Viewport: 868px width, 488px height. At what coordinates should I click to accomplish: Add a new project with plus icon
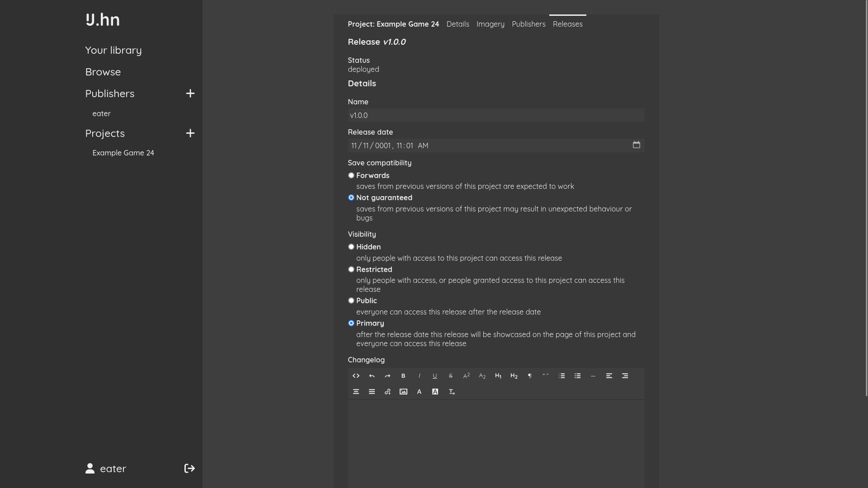(x=190, y=133)
